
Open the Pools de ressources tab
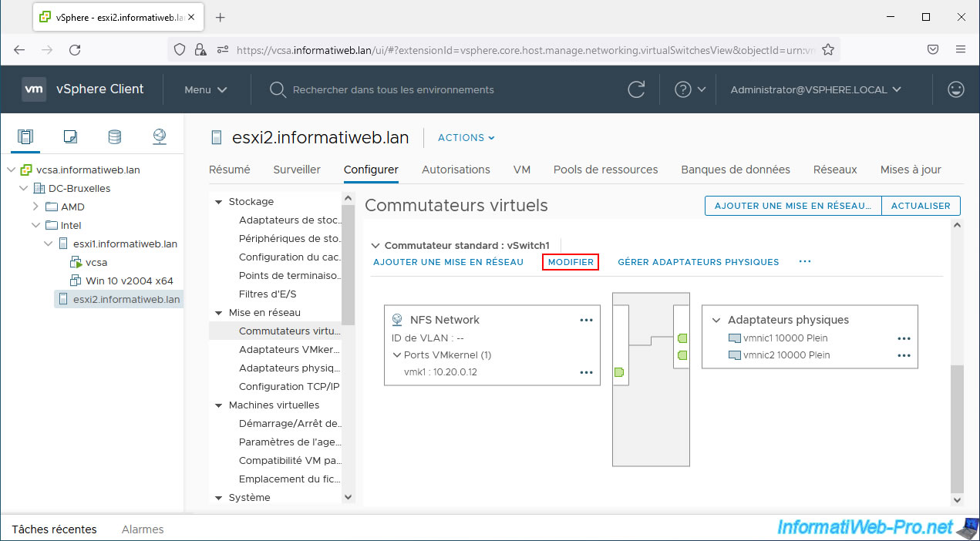(605, 170)
